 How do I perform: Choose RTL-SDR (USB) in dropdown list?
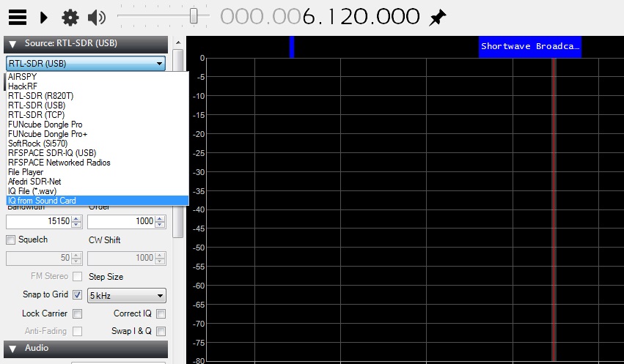pos(98,105)
